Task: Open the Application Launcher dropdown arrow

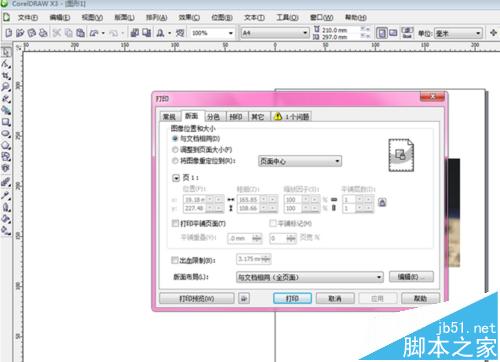Action: (170, 33)
